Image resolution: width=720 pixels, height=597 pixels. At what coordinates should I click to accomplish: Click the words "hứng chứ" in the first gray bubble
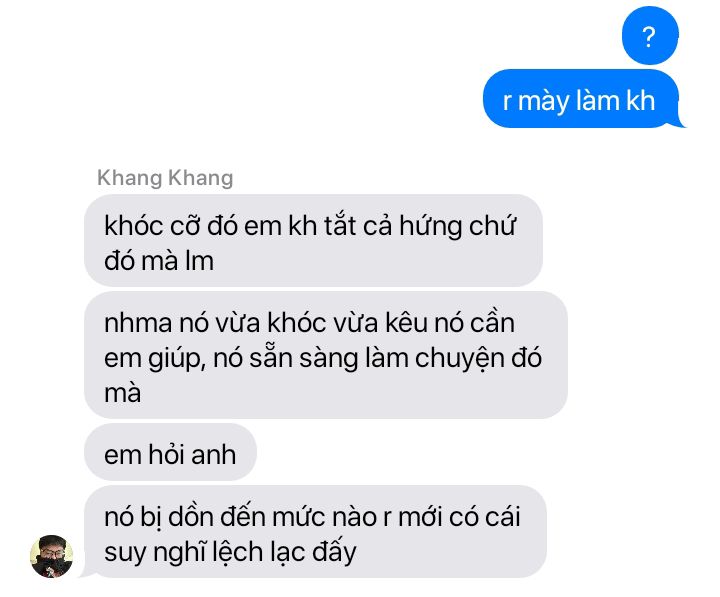pos(457,225)
